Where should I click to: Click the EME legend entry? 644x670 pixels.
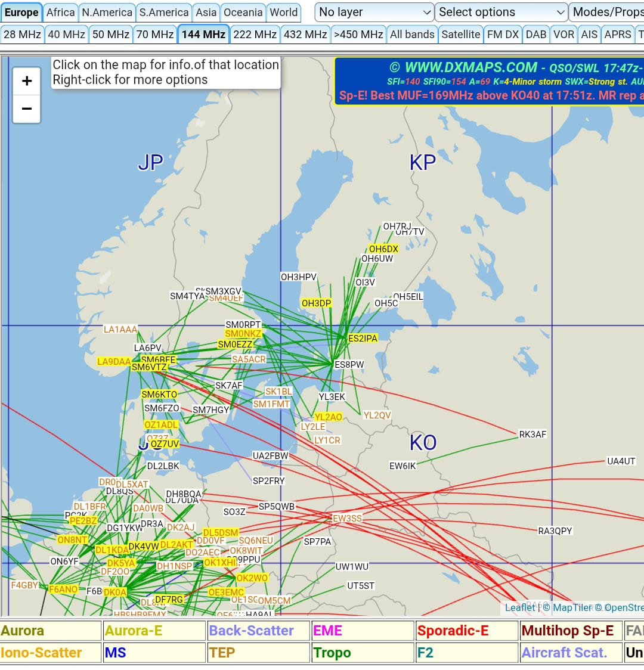click(363, 631)
